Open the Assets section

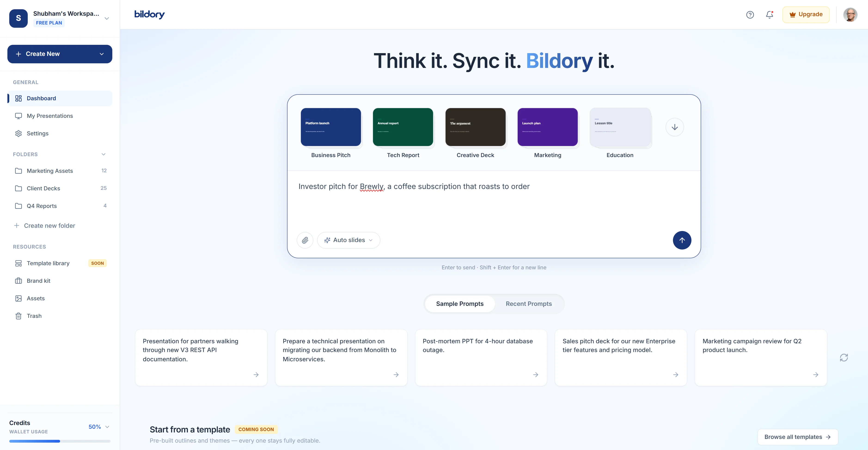pyautogui.click(x=60, y=298)
